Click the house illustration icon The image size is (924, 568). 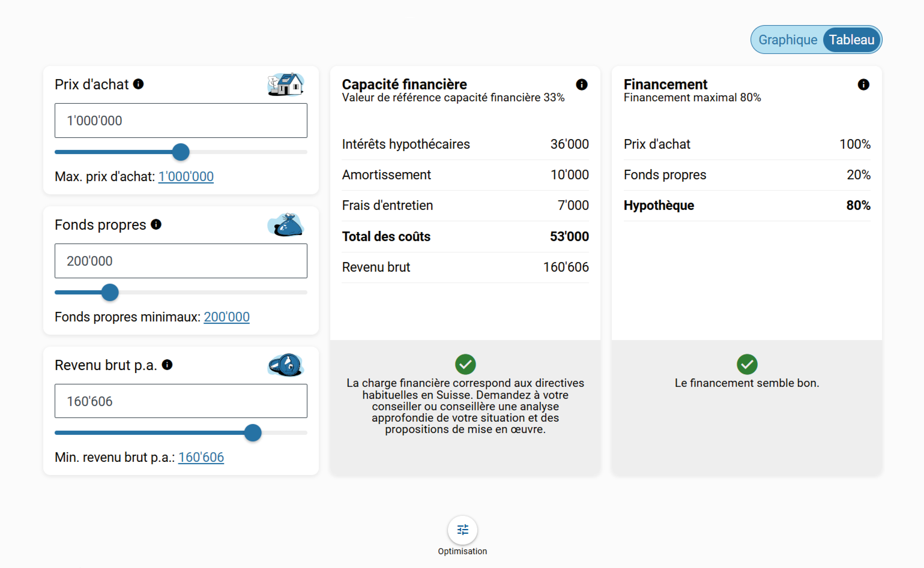click(286, 84)
